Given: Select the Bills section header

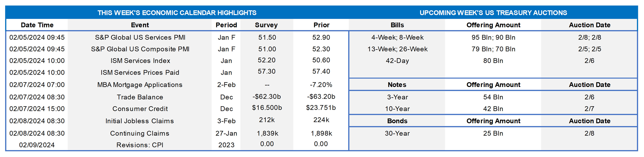Looking at the screenshot, I should point(397,25).
